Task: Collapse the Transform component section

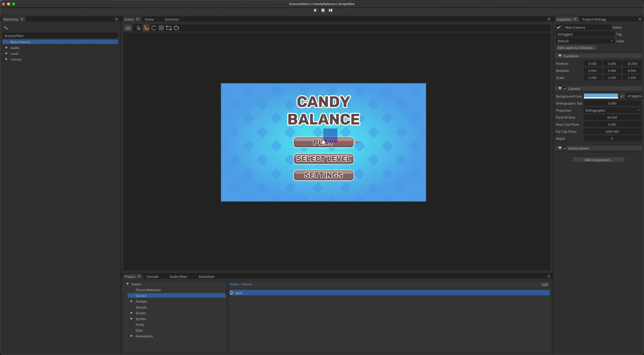Action: point(560,56)
